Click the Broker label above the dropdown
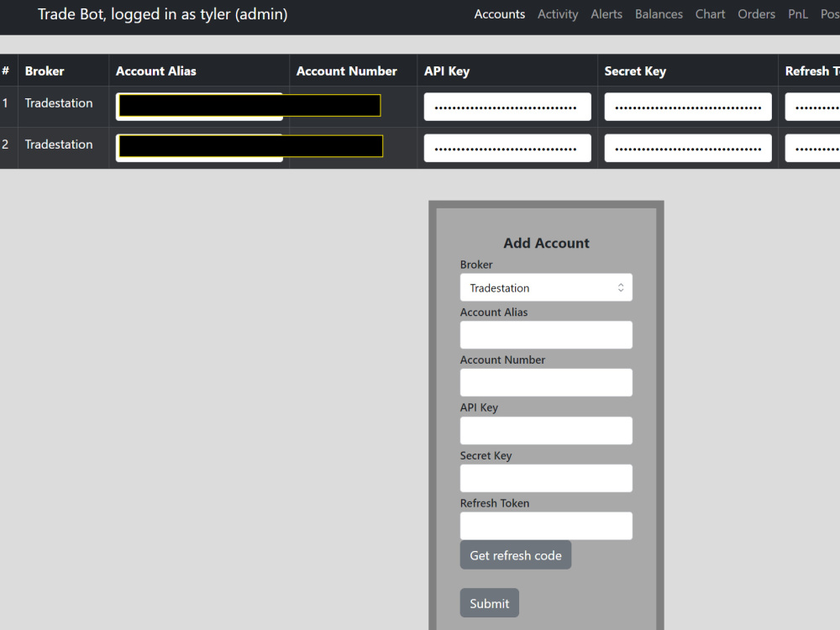 (476, 264)
